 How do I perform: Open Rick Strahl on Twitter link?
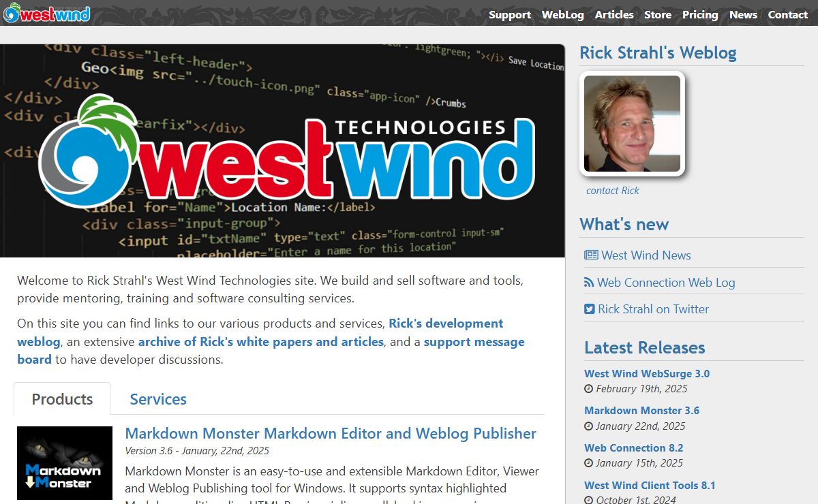point(654,309)
